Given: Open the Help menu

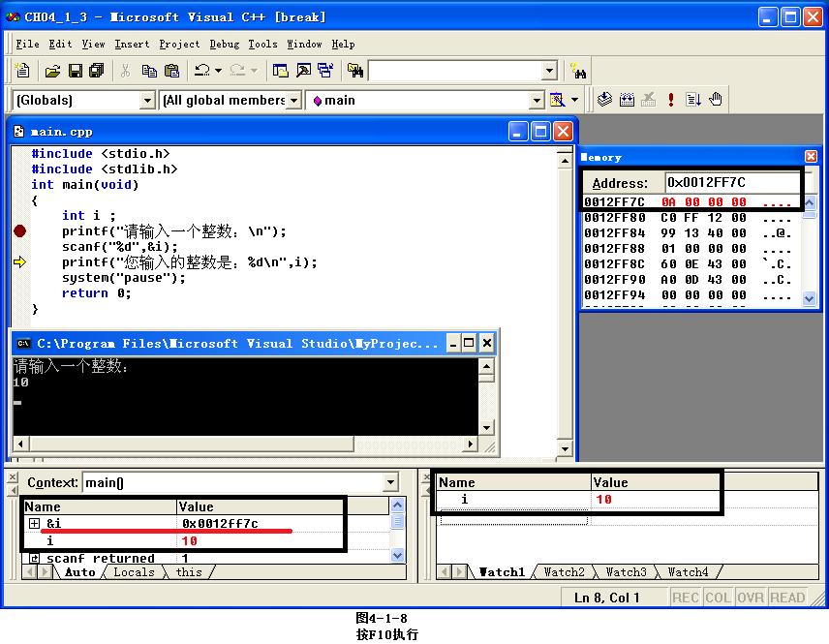Looking at the screenshot, I should (343, 44).
